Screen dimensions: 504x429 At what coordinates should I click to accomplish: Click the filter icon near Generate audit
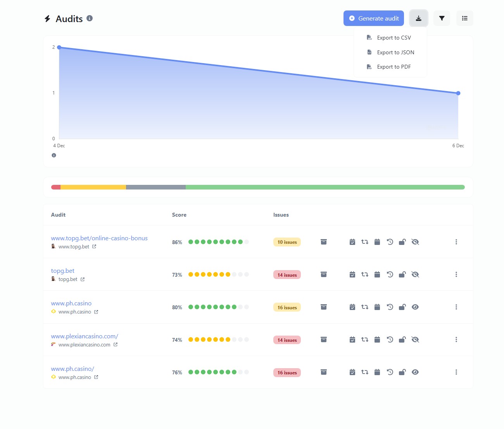[x=442, y=18]
